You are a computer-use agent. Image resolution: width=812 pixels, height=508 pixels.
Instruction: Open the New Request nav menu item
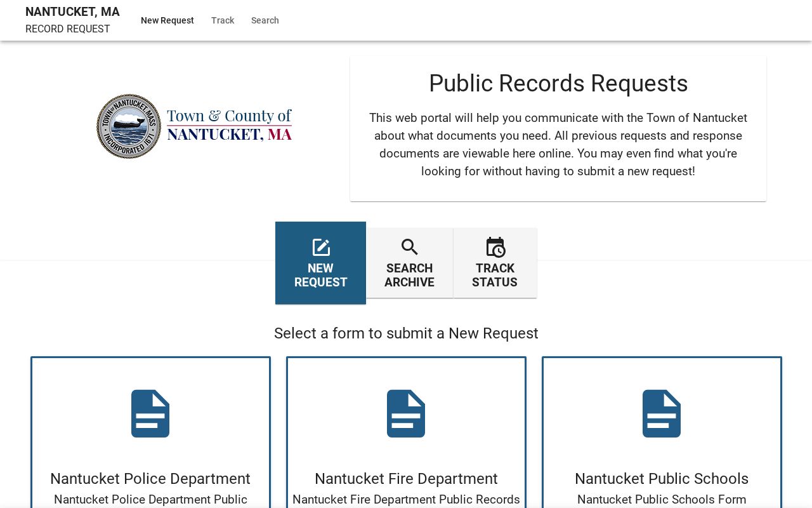[x=167, y=20]
